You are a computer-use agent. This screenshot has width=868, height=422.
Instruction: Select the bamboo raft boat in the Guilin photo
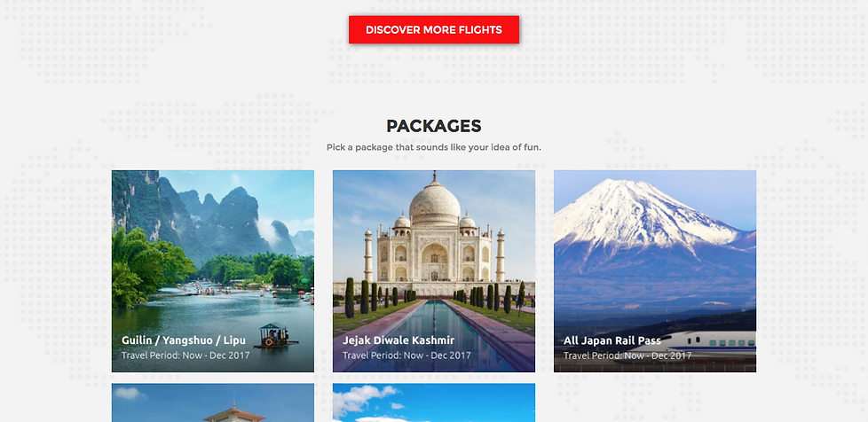(x=275, y=336)
